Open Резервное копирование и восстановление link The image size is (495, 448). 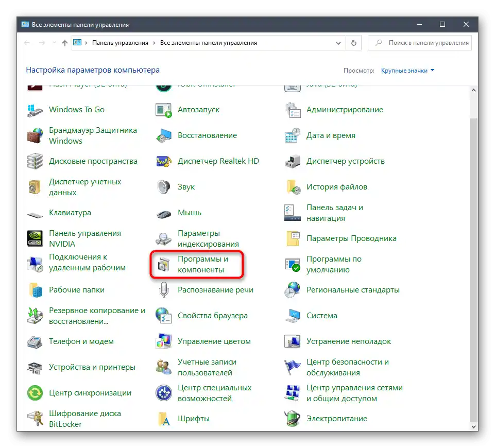pos(97,316)
